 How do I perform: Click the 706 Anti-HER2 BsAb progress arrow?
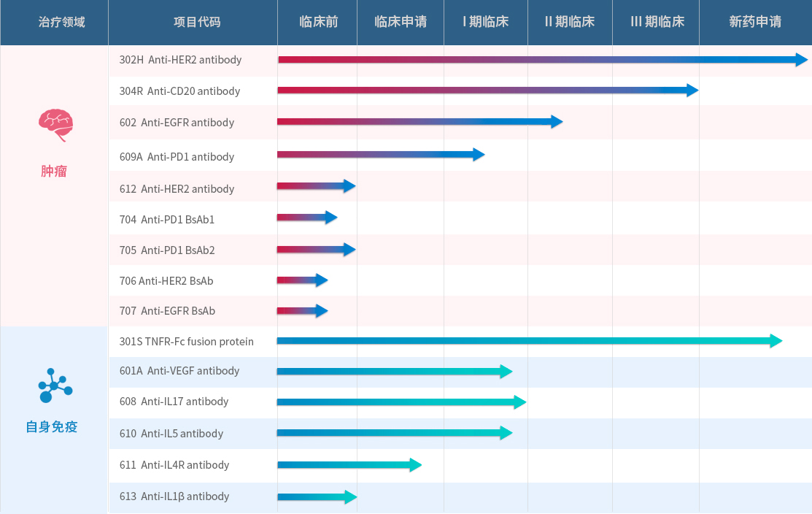(x=303, y=280)
